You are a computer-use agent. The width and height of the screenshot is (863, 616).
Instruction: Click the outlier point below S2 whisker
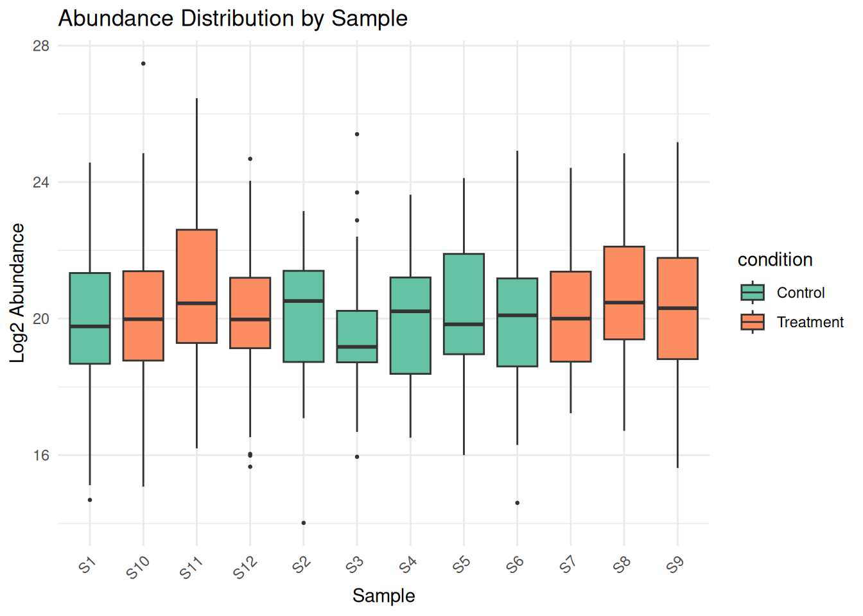pyautogui.click(x=304, y=523)
